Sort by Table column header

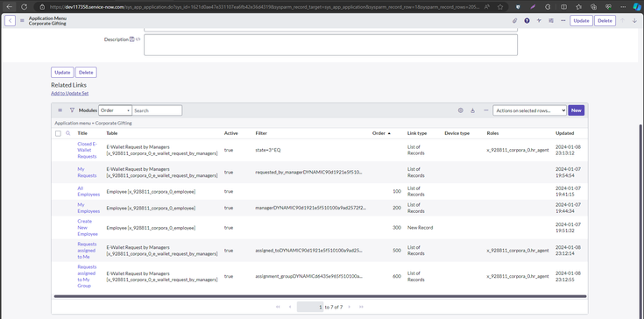pyautogui.click(x=112, y=133)
